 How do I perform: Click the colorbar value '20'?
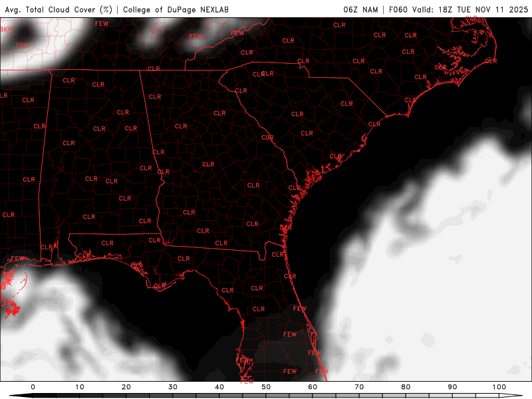[x=126, y=387]
